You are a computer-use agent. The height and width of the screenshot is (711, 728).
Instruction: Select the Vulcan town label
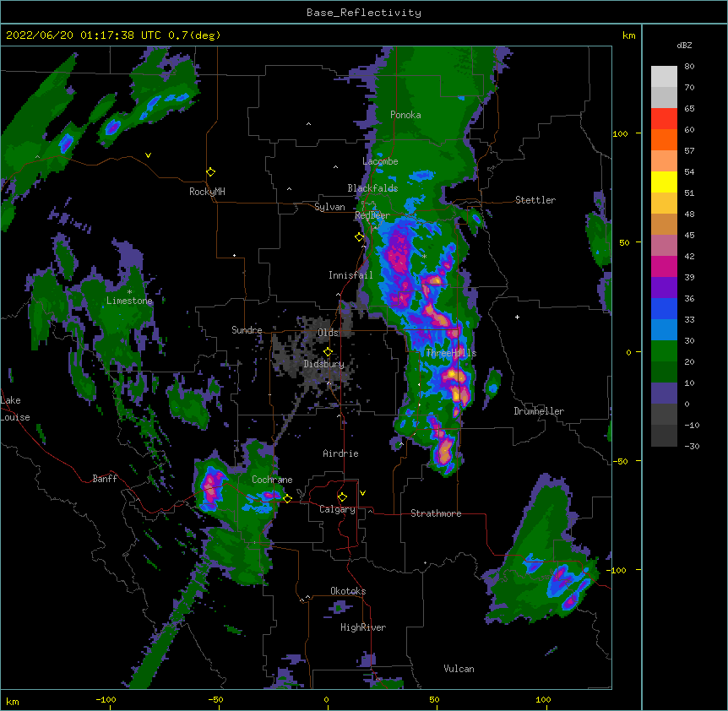[x=459, y=669]
